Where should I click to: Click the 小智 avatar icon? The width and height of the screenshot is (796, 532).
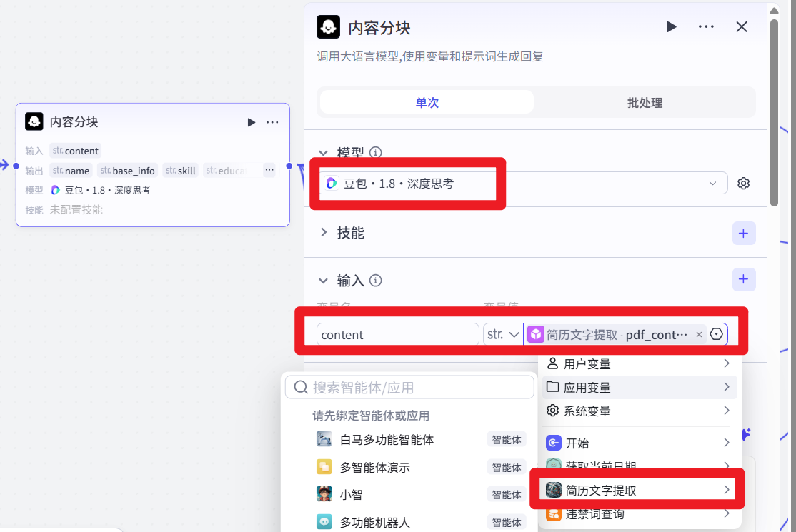[x=324, y=494]
